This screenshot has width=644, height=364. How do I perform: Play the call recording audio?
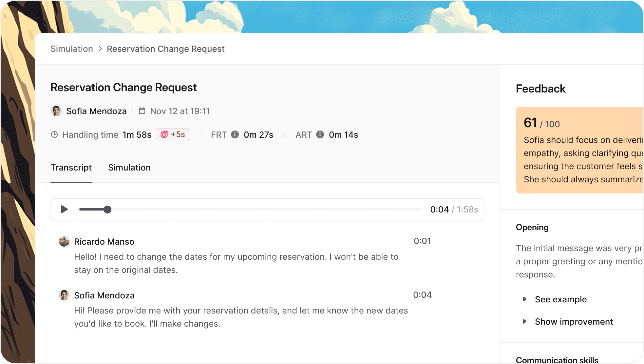point(64,209)
